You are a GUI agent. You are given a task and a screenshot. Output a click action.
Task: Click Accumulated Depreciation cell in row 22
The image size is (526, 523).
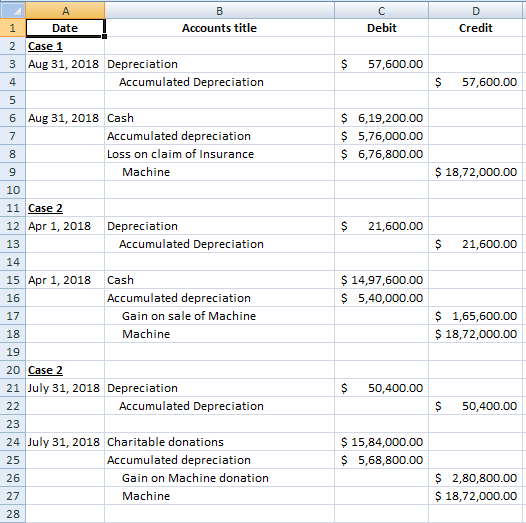tap(219, 406)
